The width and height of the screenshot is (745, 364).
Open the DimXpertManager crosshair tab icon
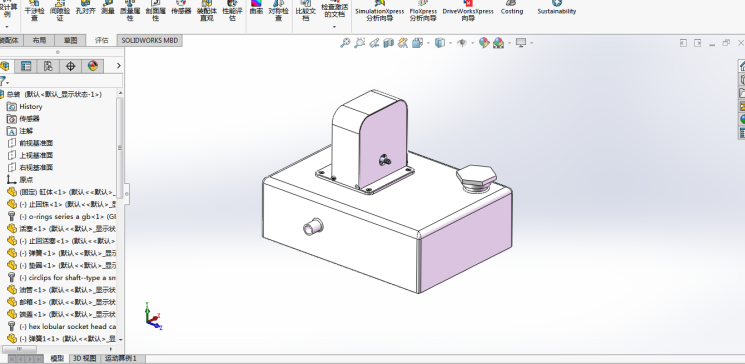pyautogui.click(x=70, y=66)
